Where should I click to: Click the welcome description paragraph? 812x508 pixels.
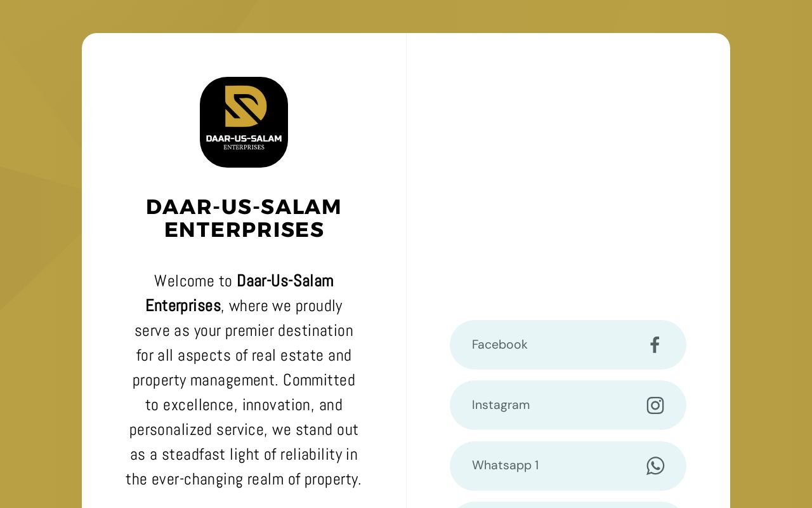(244, 380)
